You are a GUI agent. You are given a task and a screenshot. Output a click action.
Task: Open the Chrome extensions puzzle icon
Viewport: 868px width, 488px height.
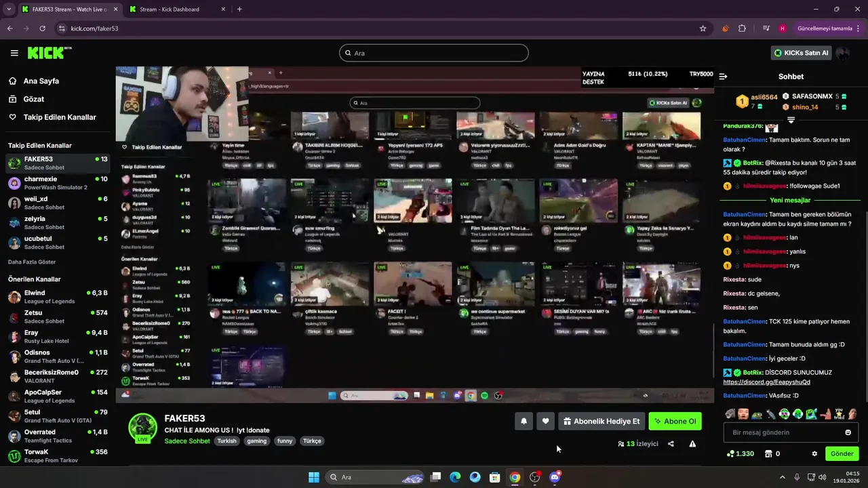point(742,28)
